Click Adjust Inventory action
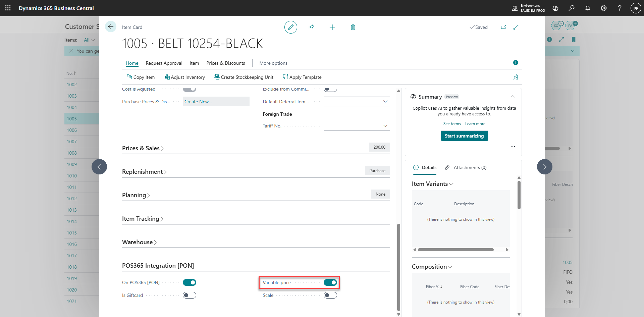 184,77
